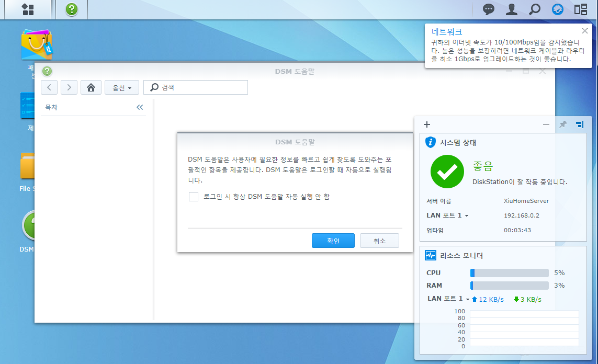Go back in DSM Help window
This screenshot has height=364, width=598.
click(49, 87)
